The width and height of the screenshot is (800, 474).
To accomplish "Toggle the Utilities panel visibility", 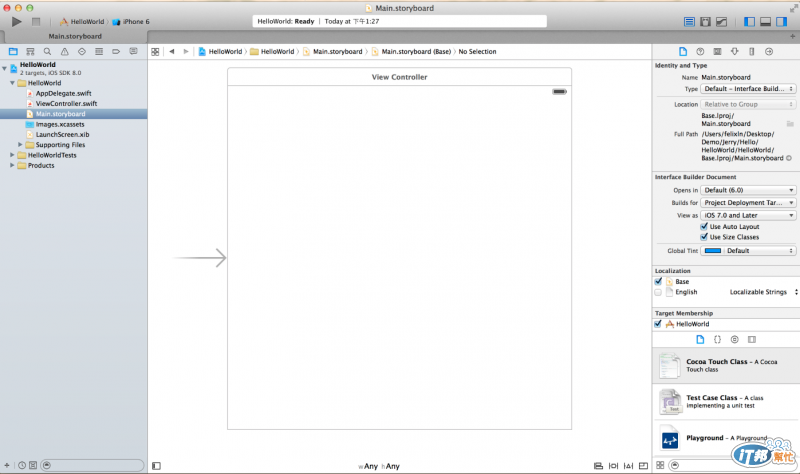I will pos(781,21).
